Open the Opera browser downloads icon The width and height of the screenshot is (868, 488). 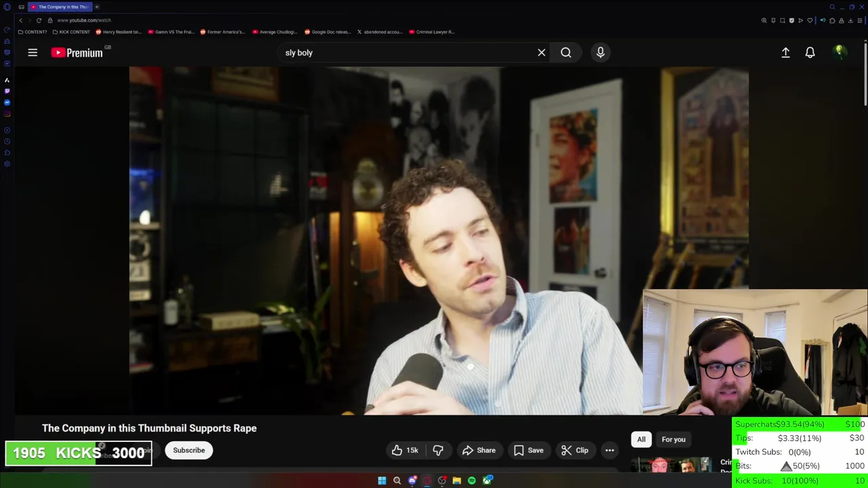(850, 20)
